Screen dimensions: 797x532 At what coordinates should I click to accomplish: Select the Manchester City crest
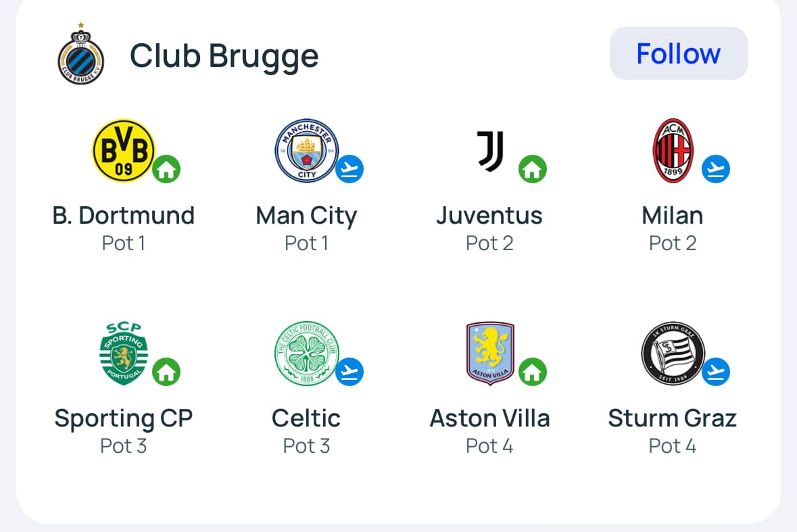tap(306, 151)
